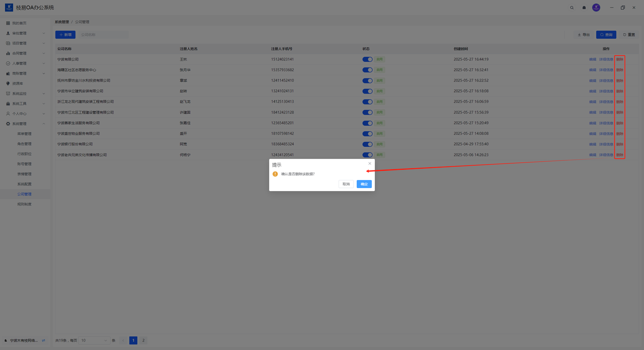Image resolution: width=644 pixels, height=350 pixels.
Task: Click the search magnifier icon in title bar
Action: click(x=572, y=8)
